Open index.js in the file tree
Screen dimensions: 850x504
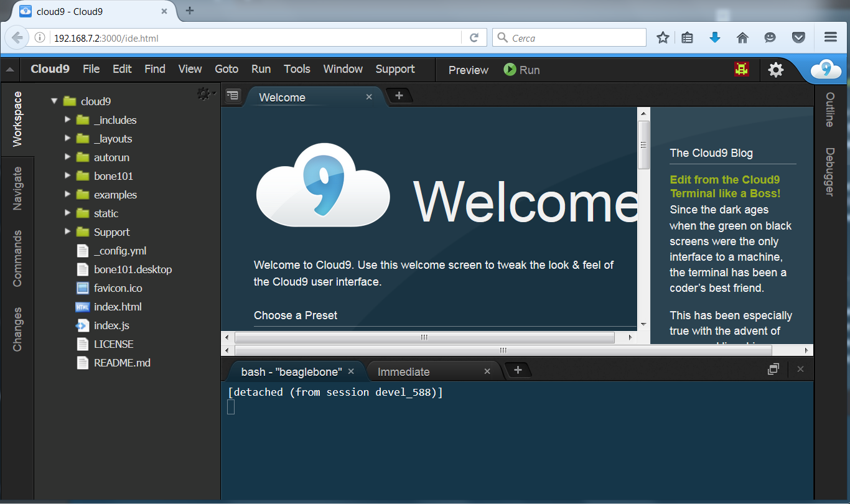(x=111, y=325)
